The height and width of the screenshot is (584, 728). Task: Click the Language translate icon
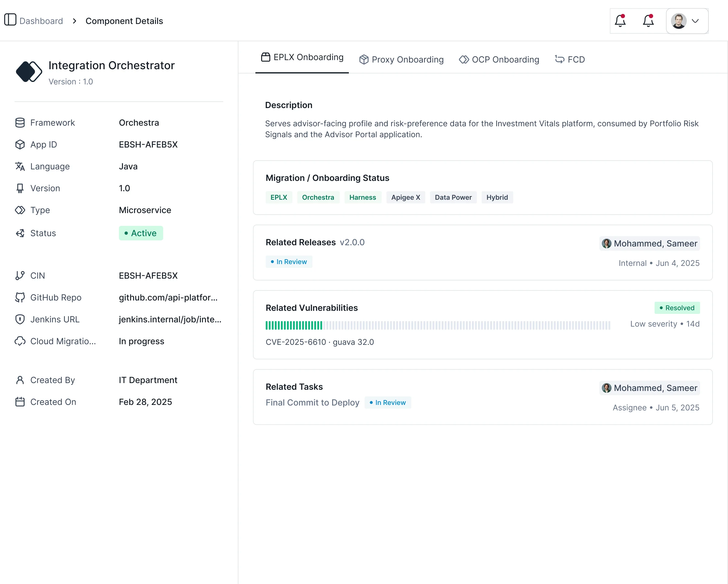pos(20,166)
